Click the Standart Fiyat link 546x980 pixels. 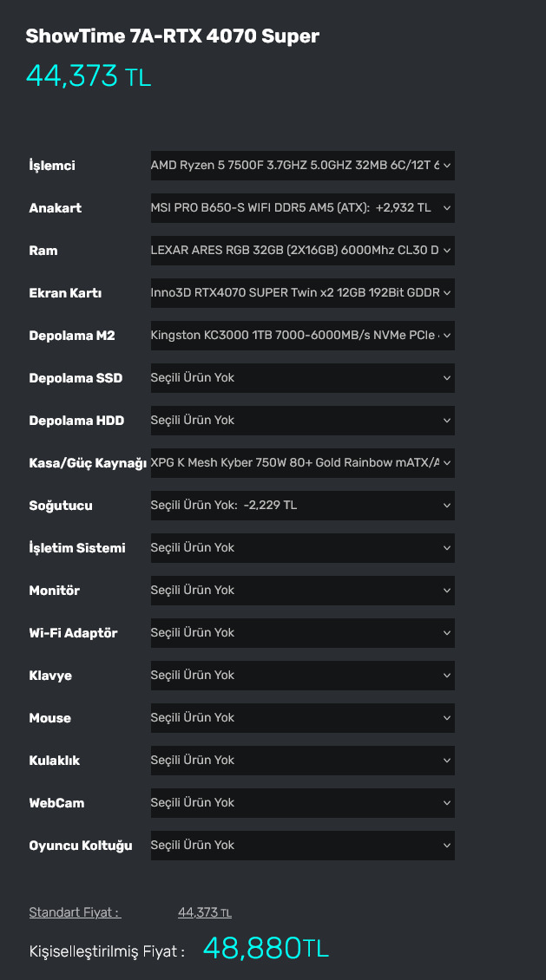75,912
